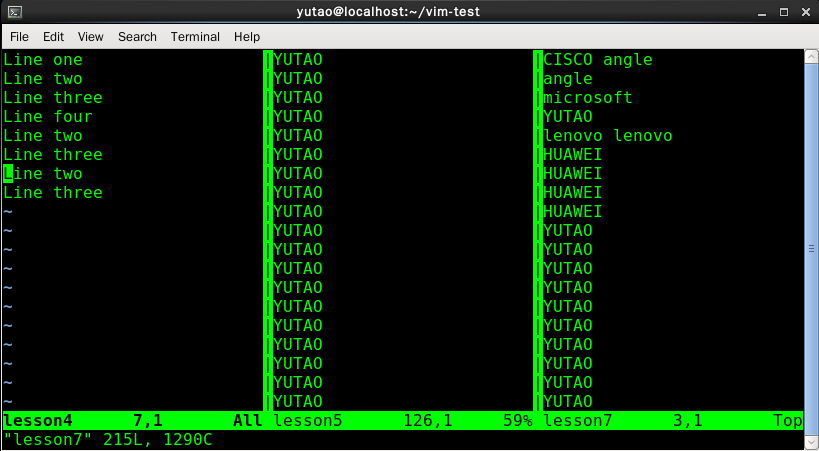Click 'Line four' in lesson4 pane
Image resolution: width=819 pixels, height=451 pixels.
click(x=48, y=117)
